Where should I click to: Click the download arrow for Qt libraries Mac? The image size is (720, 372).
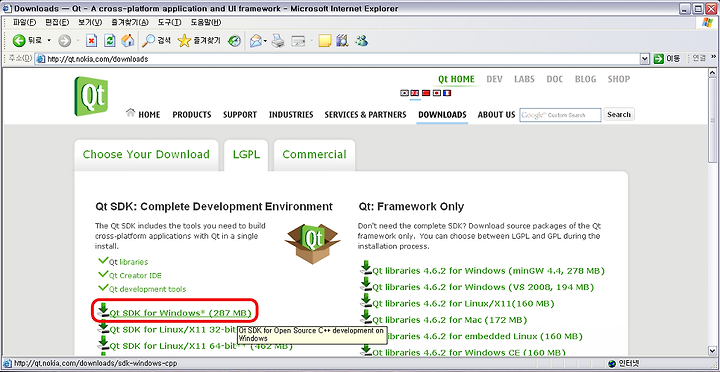point(366,317)
